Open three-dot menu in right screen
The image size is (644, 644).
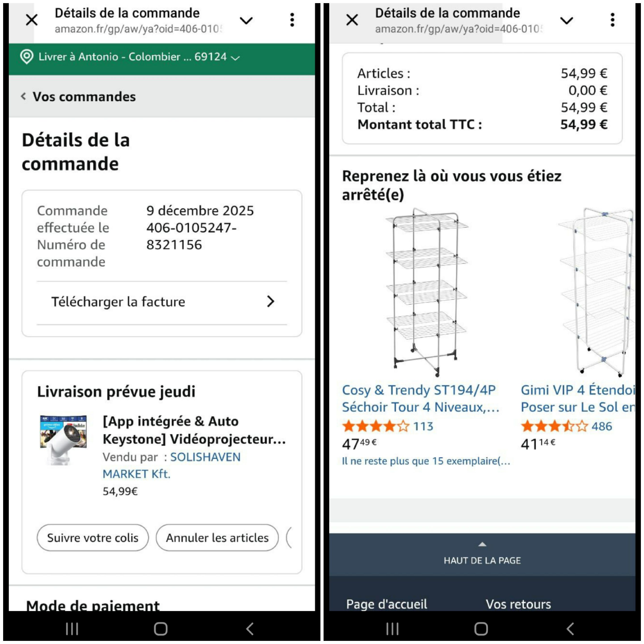(612, 20)
